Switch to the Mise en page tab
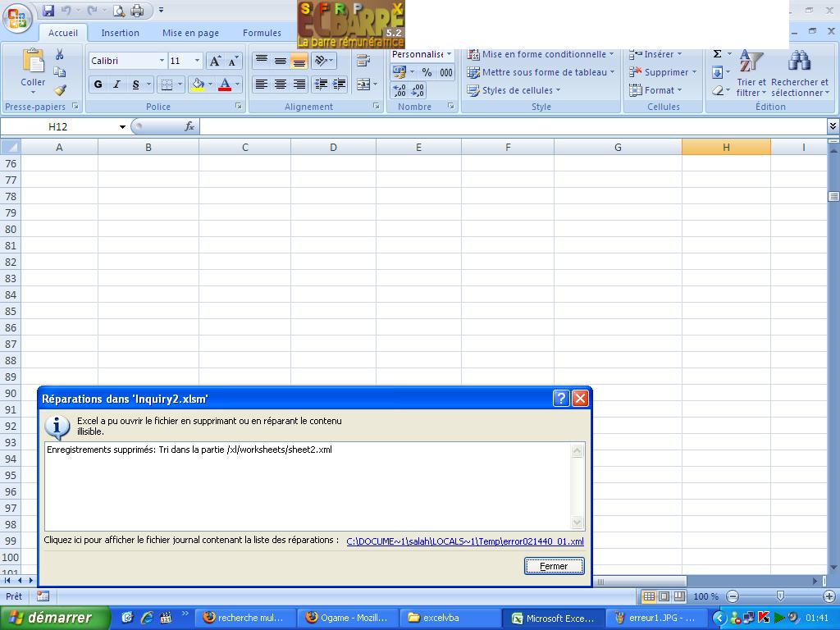This screenshot has width=840, height=630. click(x=190, y=33)
